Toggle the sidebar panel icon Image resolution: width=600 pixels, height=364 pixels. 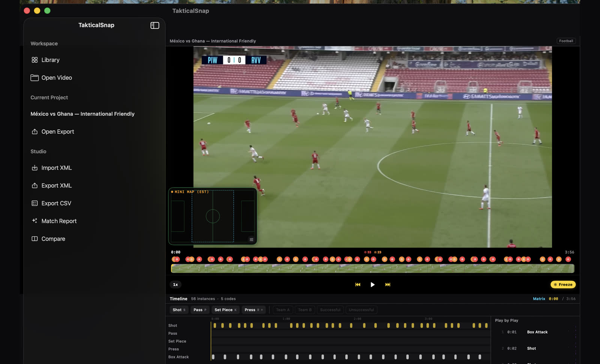155,25
